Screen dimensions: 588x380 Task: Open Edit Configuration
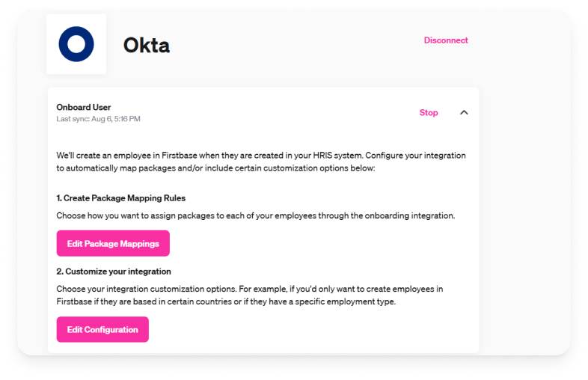[x=102, y=330]
